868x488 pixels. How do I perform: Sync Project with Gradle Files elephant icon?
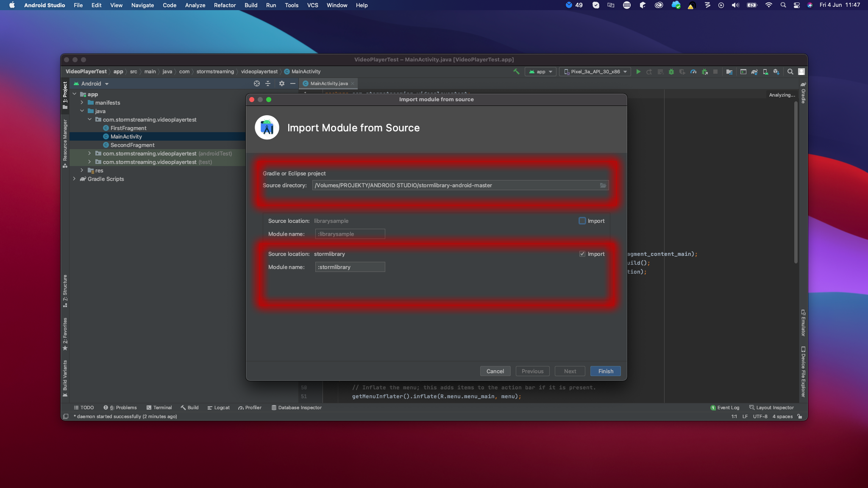[754, 72]
